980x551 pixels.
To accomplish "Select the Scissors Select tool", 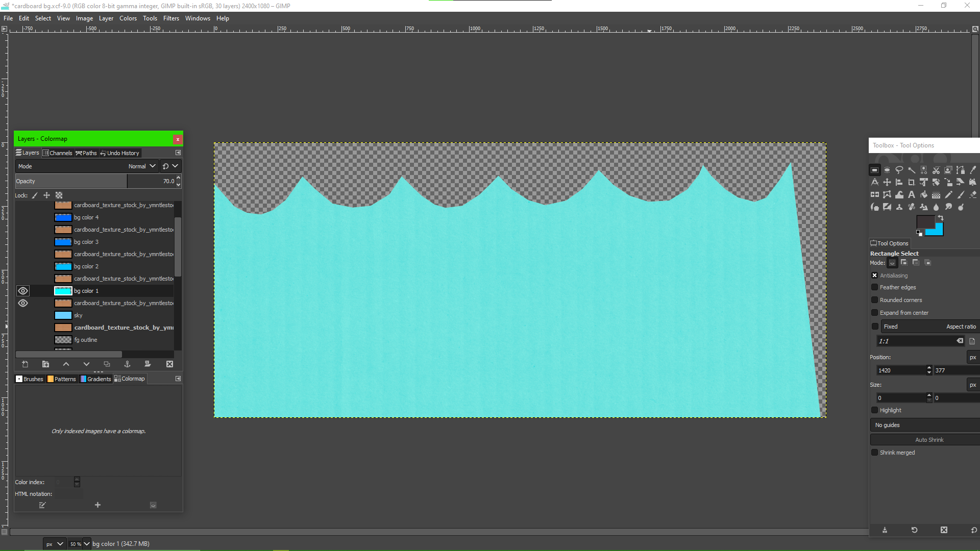I will coord(936,170).
